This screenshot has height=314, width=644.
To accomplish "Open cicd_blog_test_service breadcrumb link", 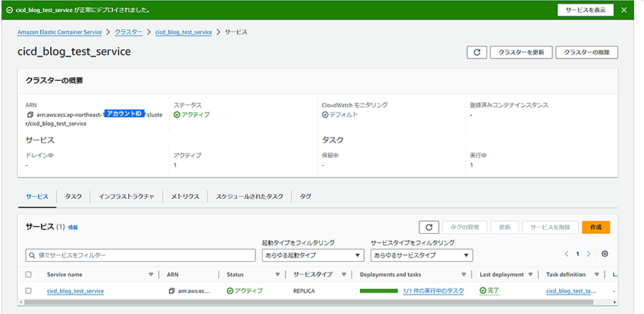I will [x=184, y=32].
